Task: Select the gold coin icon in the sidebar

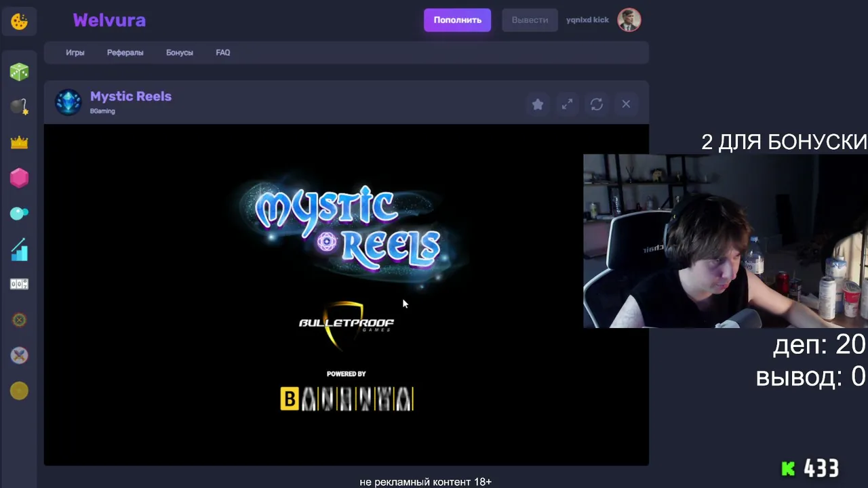Action: (19, 390)
